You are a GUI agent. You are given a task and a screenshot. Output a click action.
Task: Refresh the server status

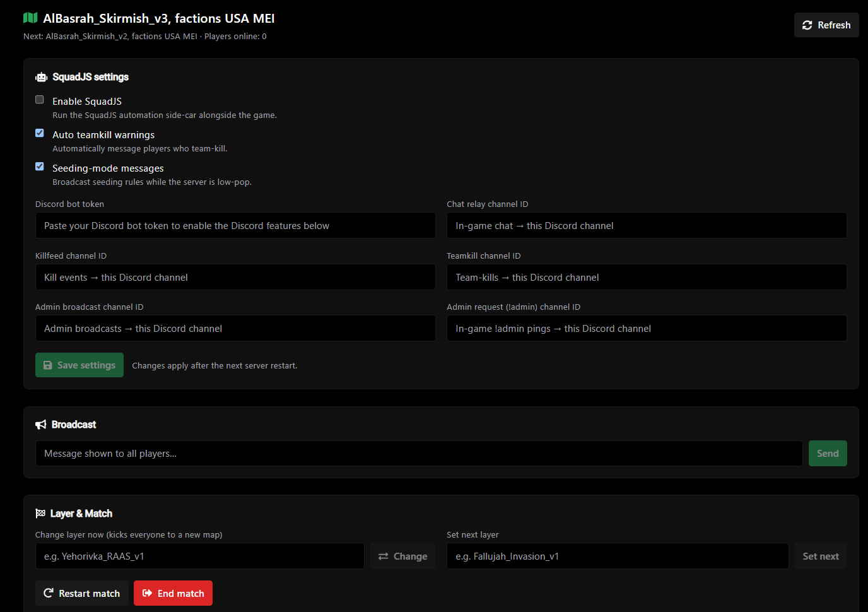click(x=826, y=25)
